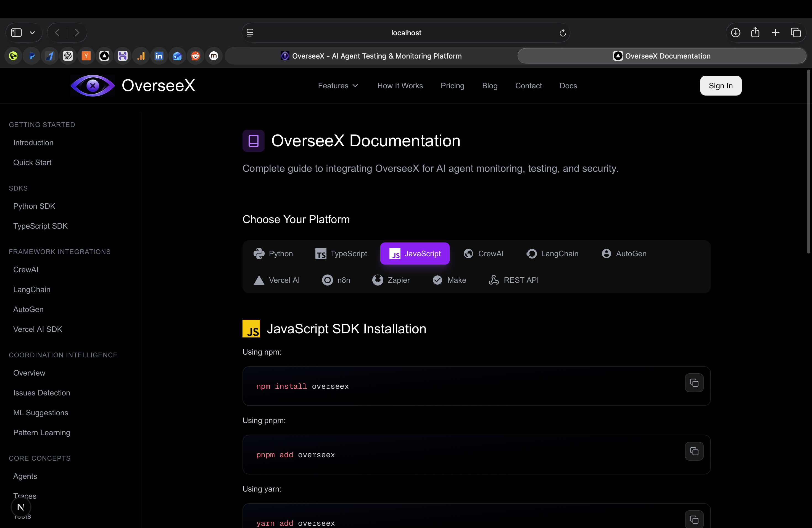812x528 pixels.
Task: Click the Safari reload page icon
Action: pyautogui.click(x=563, y=33)
